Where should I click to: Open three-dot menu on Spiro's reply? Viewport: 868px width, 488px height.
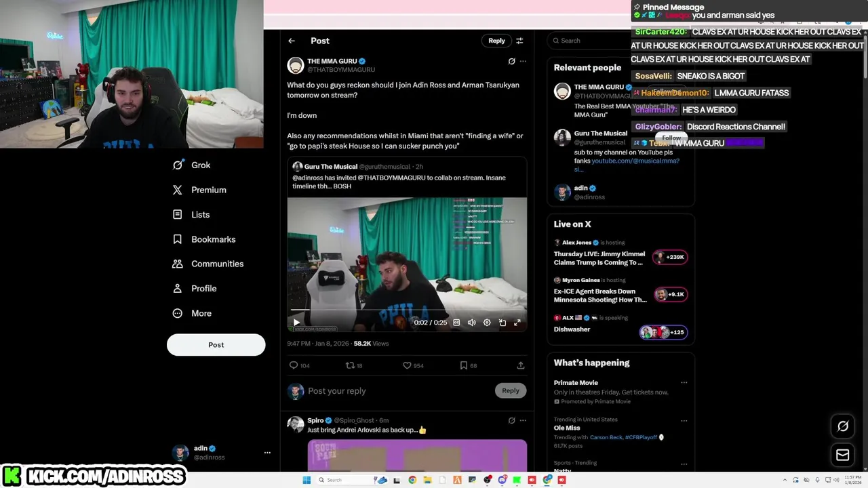tap(523, 420)
